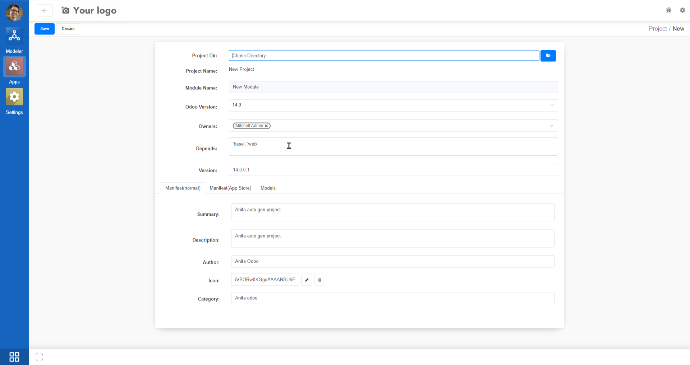
Task: Remove the owner tag in Owners field
Action: tap(268, 125)
